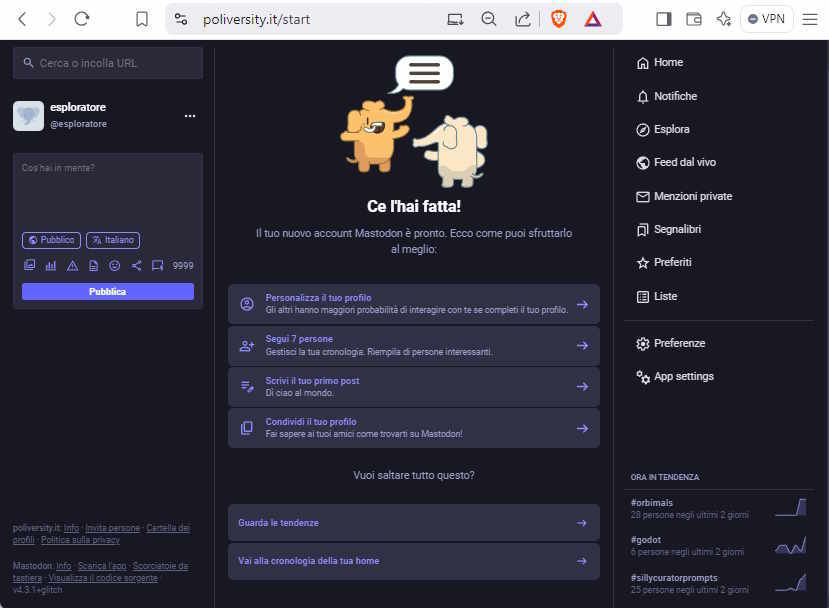The width and height of the screenshot is (829, 608).
Task: Click Visualizza il codice sorgente link
Action: 103,578
